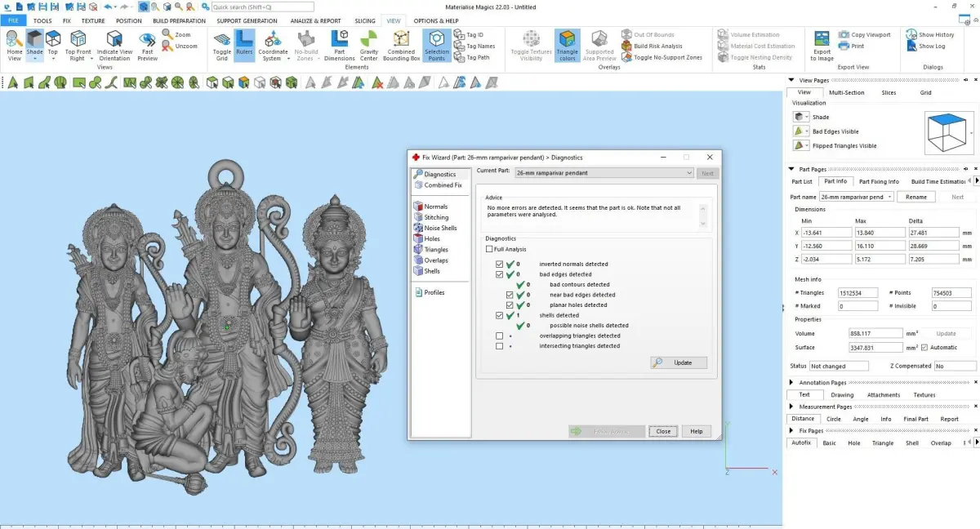
Task: Expand the Measurement Pages section
Action: tap(792, 407)
